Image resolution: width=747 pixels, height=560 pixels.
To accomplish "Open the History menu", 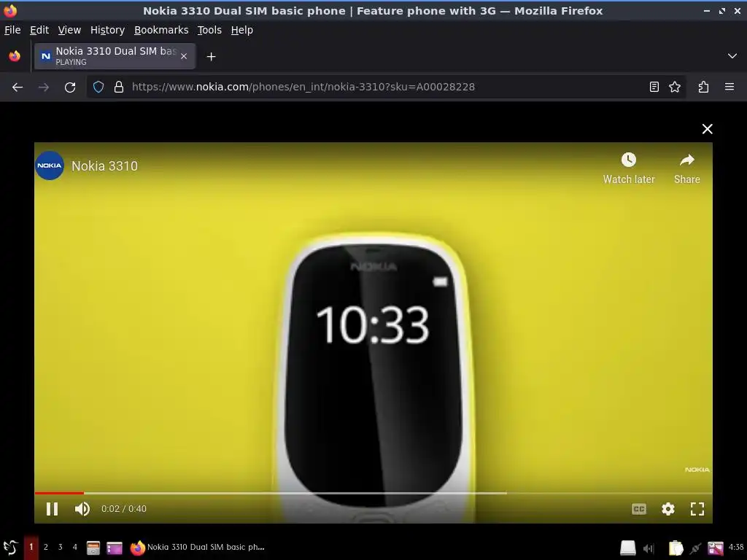I will coord(108,30).
